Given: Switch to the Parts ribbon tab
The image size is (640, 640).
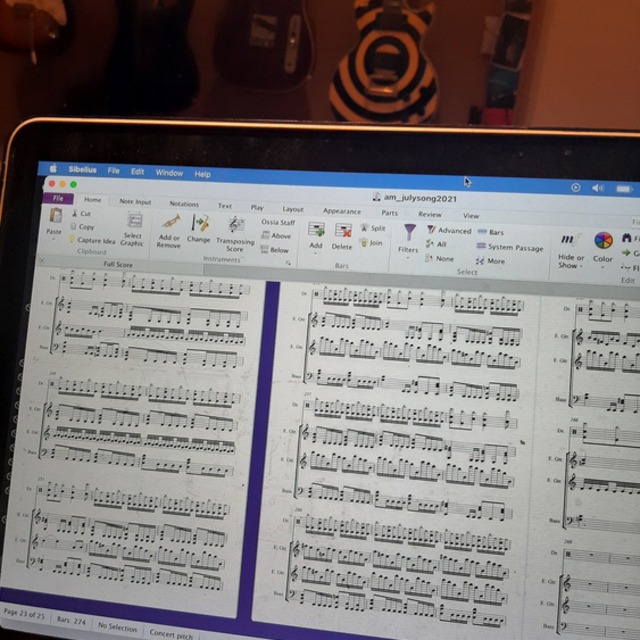Looking at the screenshot, I should (x=389, y=213).
